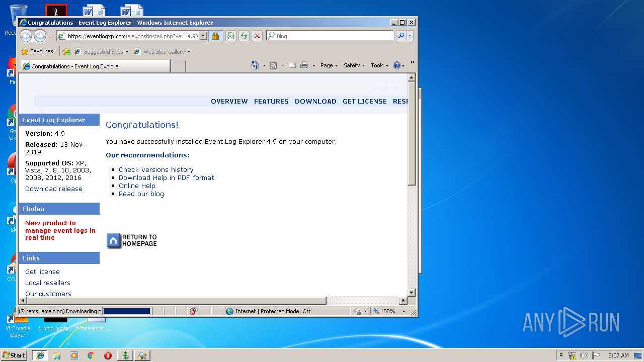The height and width of the screenshot is (362, 644).
Task: Click the Compatibility View icon
Action: pyautogui.click(x=231, y=36)
